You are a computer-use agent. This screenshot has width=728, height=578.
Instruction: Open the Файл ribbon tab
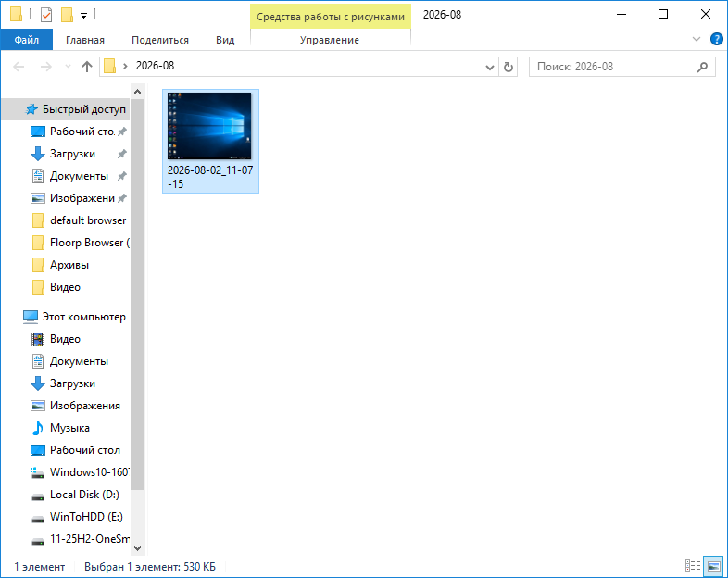[27, 40]
